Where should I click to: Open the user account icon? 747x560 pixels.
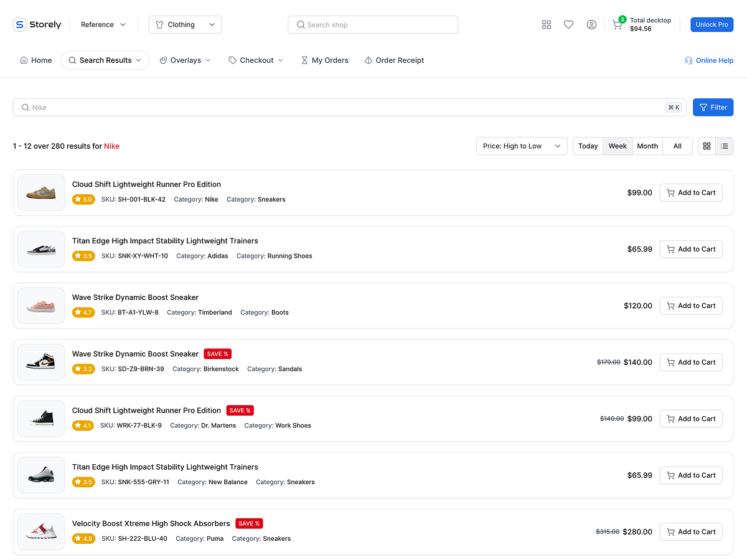[591, 24]
